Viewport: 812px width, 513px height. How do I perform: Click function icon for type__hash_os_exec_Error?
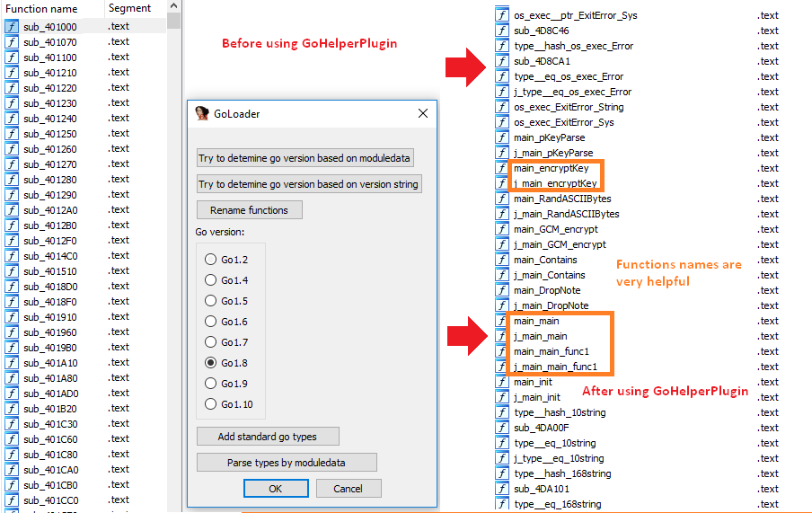[502, 46]
